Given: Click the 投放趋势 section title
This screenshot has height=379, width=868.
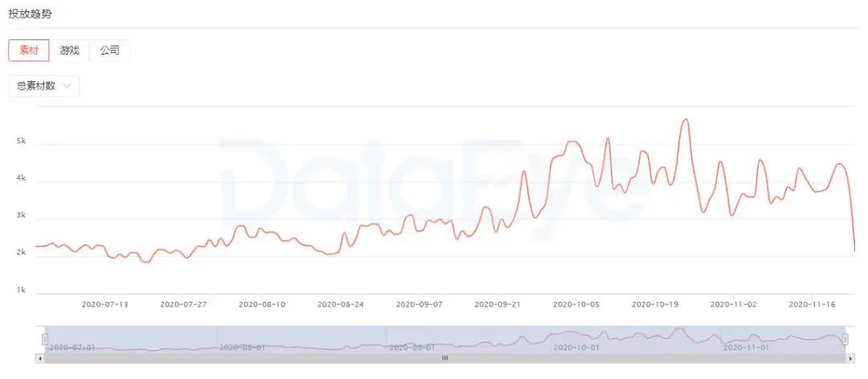Looking at the screenshot, I should 31,14.
